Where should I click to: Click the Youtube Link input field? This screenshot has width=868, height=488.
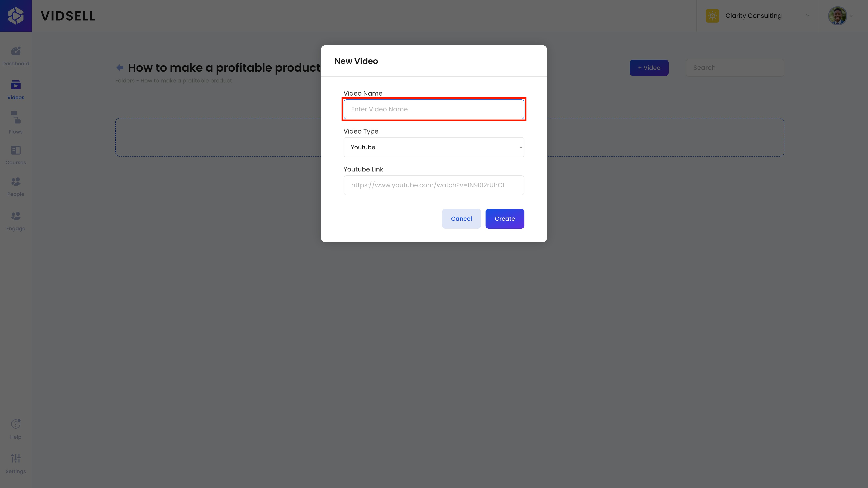point(434,185)
